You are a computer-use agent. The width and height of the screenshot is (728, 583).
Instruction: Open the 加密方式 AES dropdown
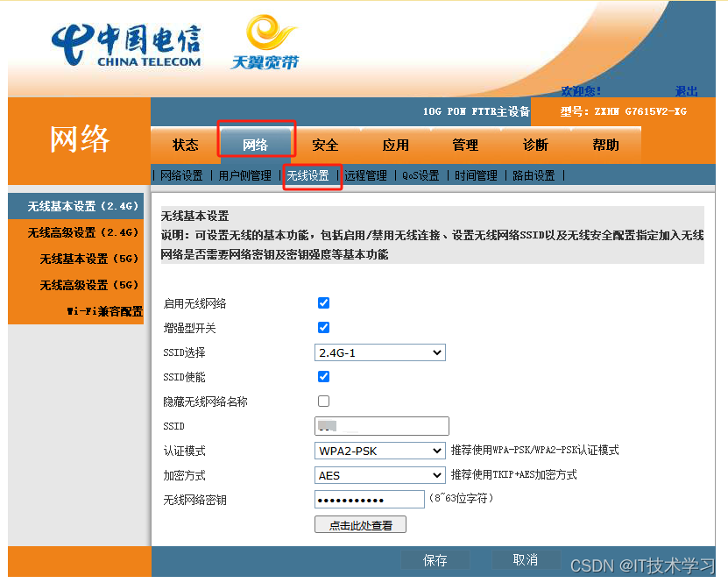[x=380, y=475]
